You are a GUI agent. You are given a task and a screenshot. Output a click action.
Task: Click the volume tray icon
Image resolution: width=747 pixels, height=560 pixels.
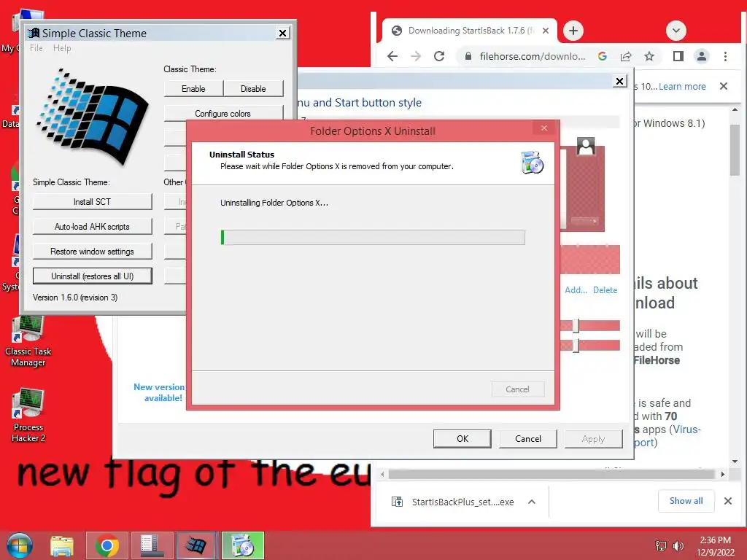point(678,546)
